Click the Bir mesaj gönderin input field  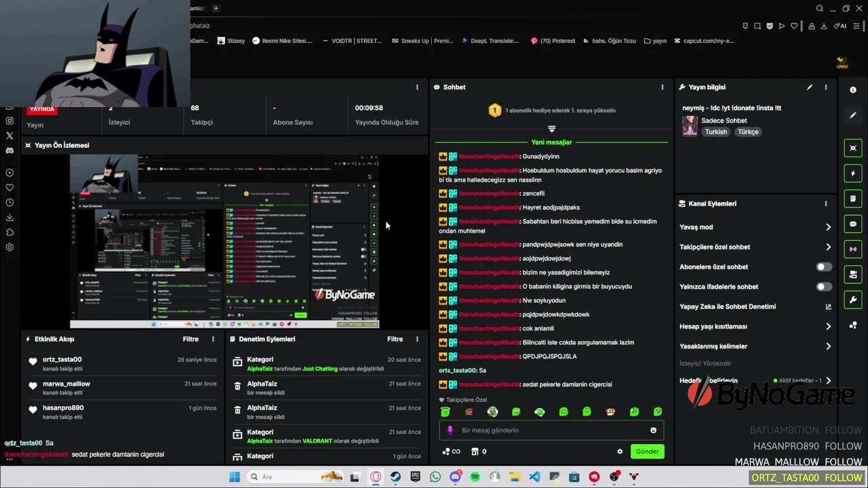[x=551, y=430]
